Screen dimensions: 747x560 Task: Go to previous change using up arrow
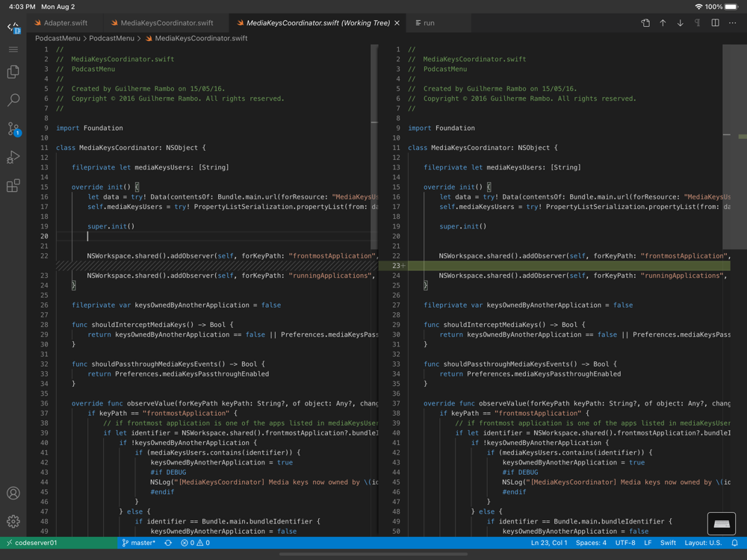[x=663, y=23]
